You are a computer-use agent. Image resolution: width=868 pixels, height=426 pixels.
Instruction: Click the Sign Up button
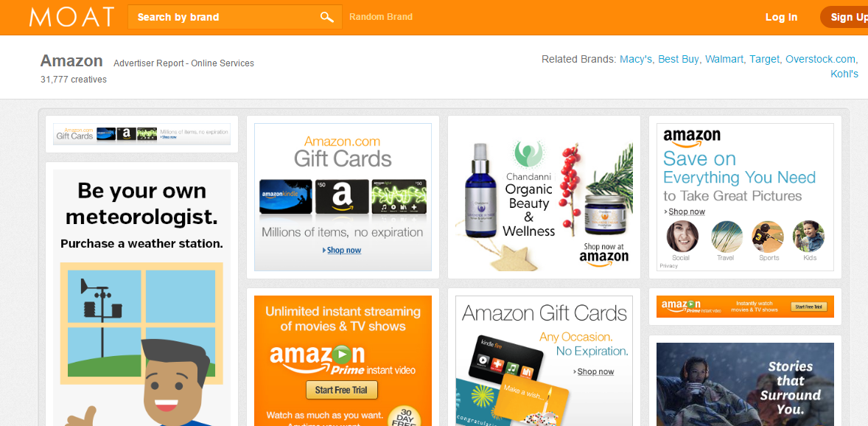844,17
